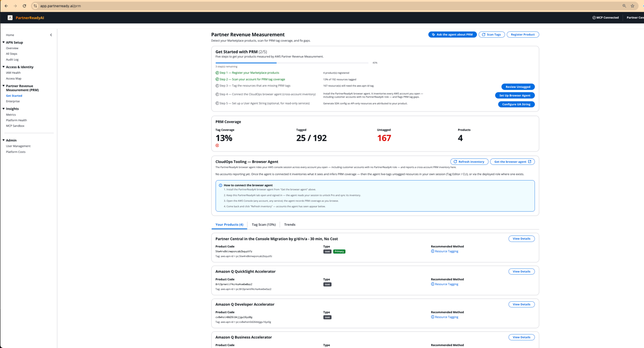Click Set Up Browser Agent button
This screenshot has height=348, width=644.
(x=515, y=96)
